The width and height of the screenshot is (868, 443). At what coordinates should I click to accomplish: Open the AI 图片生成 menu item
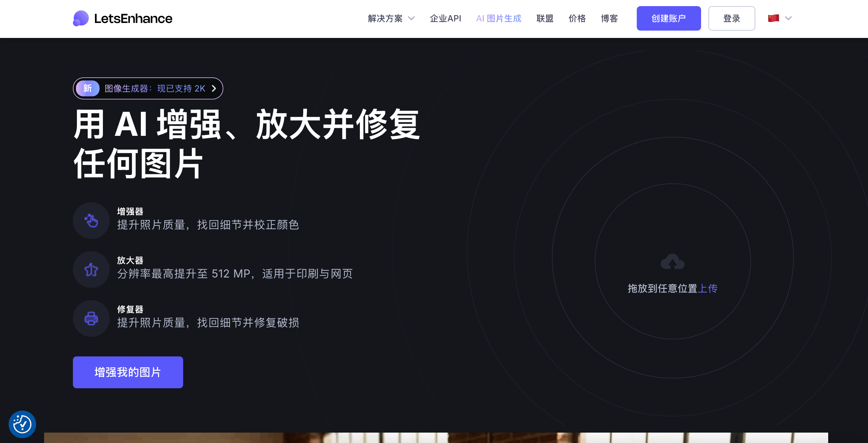(x=499, y=18)
